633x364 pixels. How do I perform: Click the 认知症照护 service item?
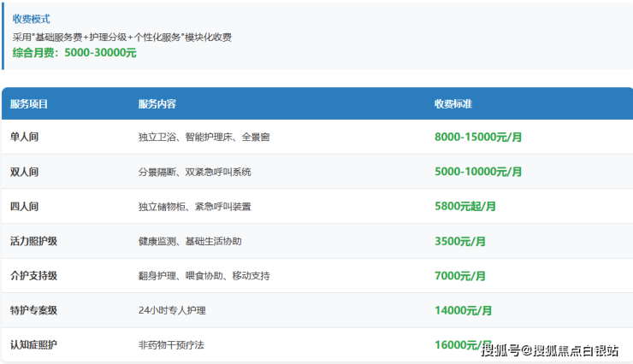coord(33,344)
